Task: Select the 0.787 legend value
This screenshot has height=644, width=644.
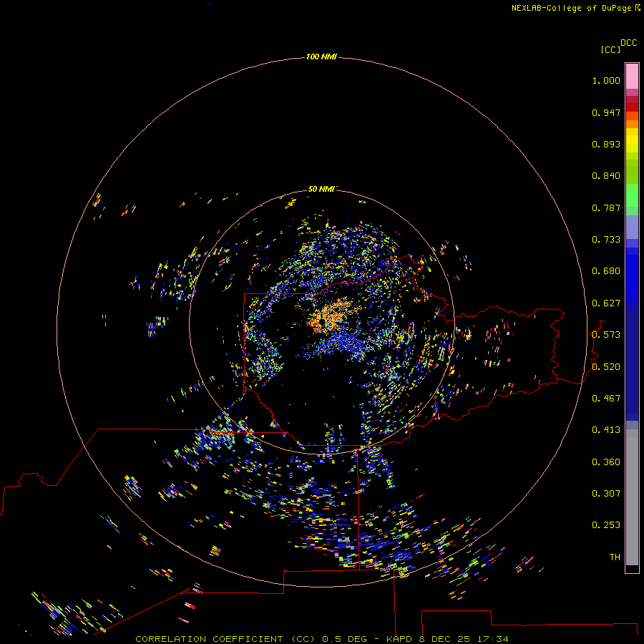Action: [606, 208]
